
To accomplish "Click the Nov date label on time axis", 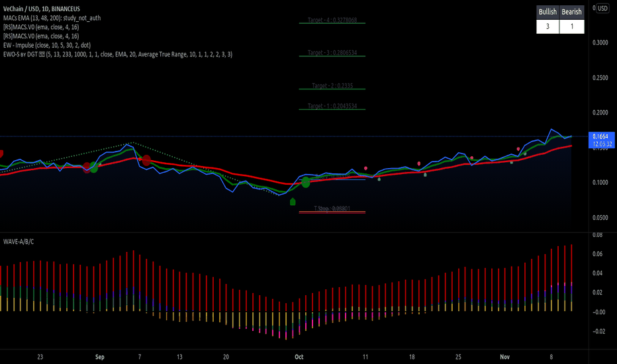I will click(x=504, y=357).
